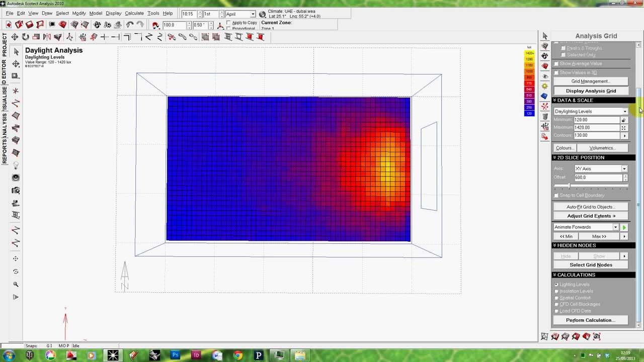Open the Daylighting Levels data dropdown

625,112
